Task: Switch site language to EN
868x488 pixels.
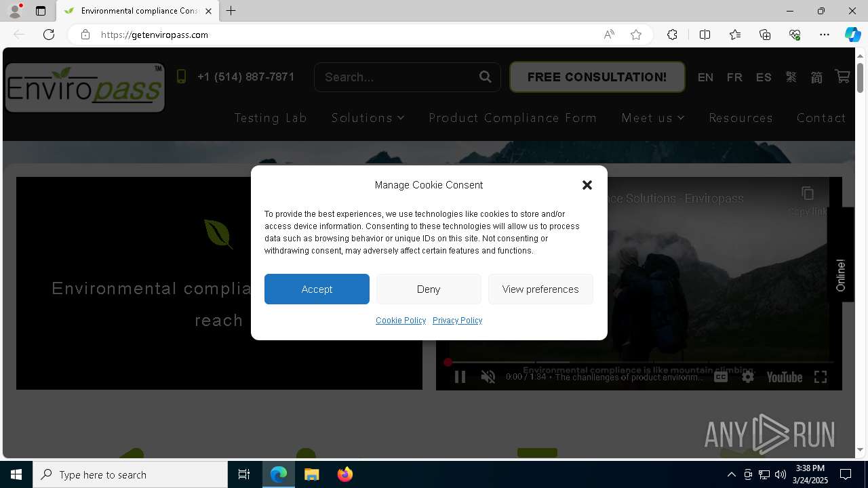Action: tap(705, 77)
